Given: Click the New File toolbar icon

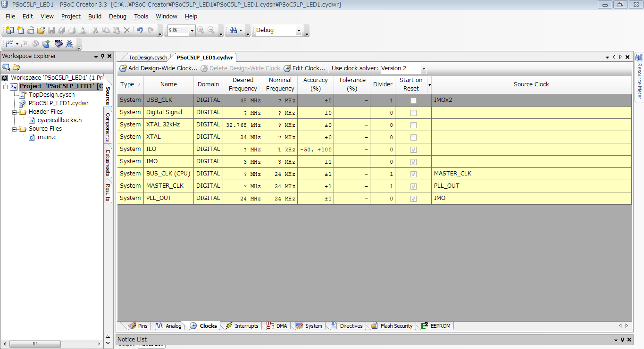Looking at the screenshot, I should pos(20,30).
